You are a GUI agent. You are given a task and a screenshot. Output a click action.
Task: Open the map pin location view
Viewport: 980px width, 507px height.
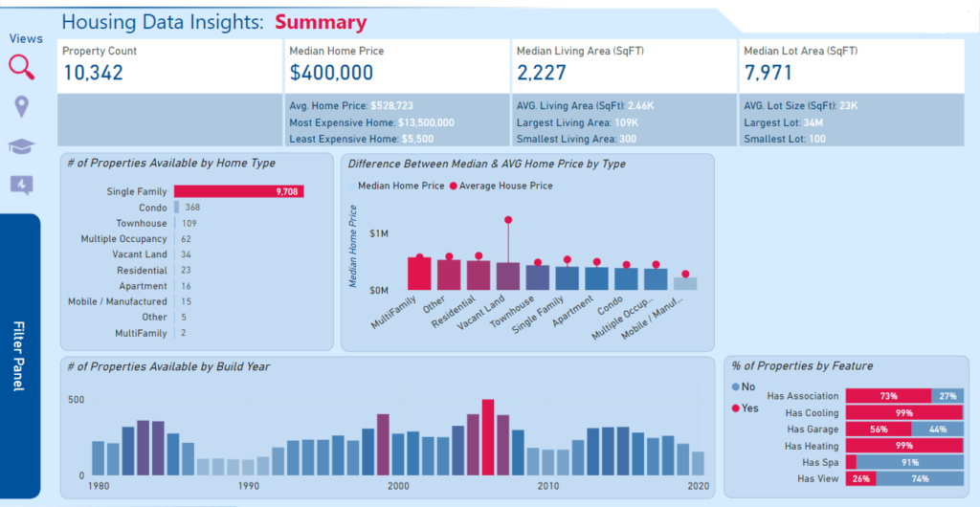[x=21, y=106]
